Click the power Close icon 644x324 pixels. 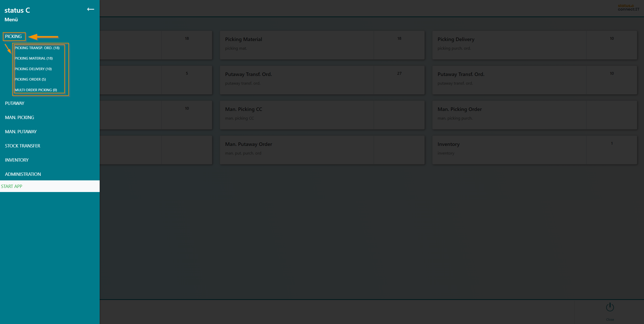[610, 307]
